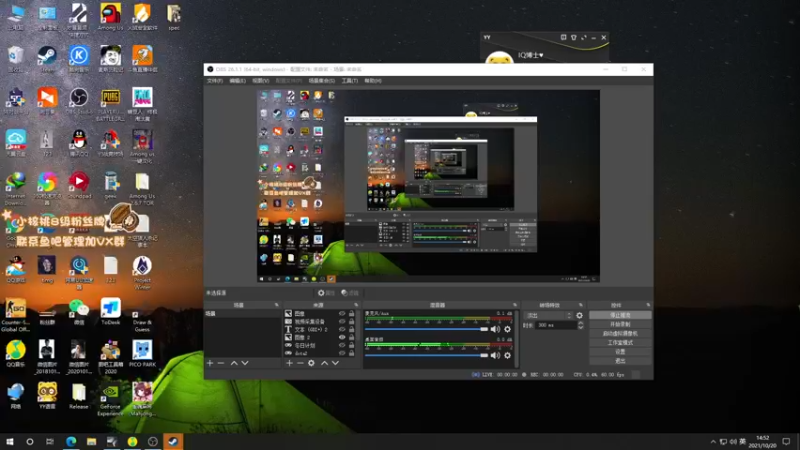Undock the Controls panel with its float icon
This screenshot has width=800, height=450.
(648, 305)
